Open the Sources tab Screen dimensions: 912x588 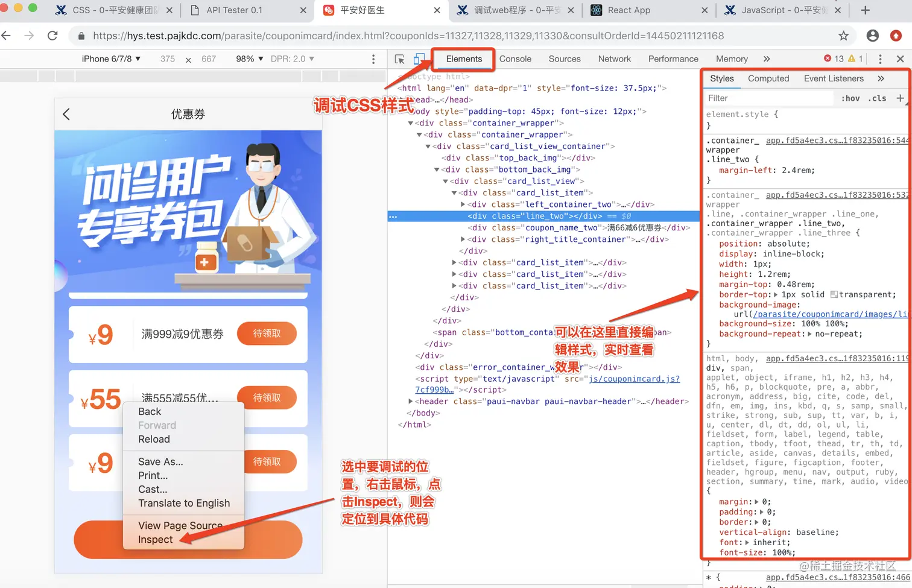click(565, 59)
